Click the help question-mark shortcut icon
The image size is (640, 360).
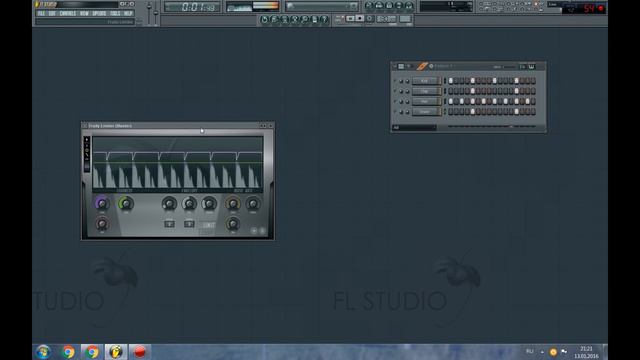[324, 19]
